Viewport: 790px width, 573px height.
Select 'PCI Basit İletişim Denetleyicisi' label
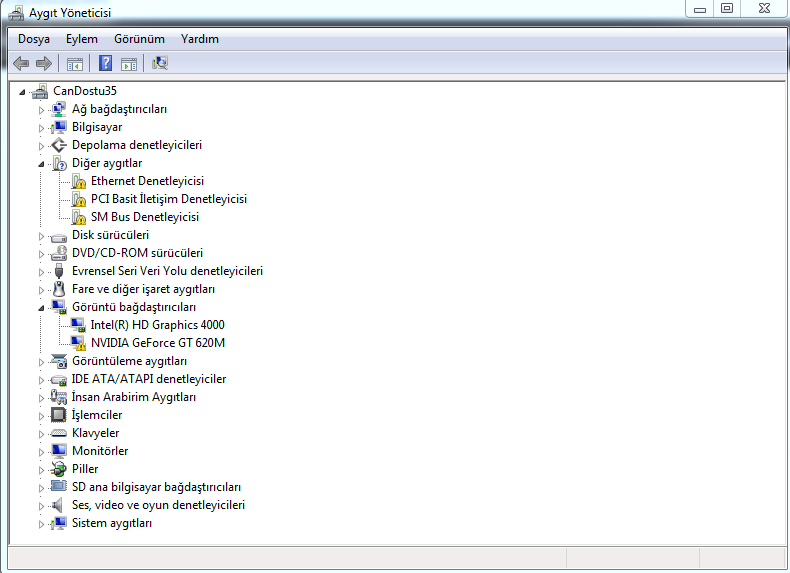point(169,199)
